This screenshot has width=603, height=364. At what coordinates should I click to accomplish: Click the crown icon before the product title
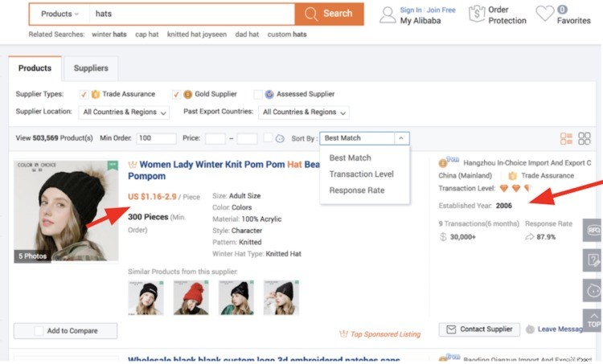pos(133,165)
